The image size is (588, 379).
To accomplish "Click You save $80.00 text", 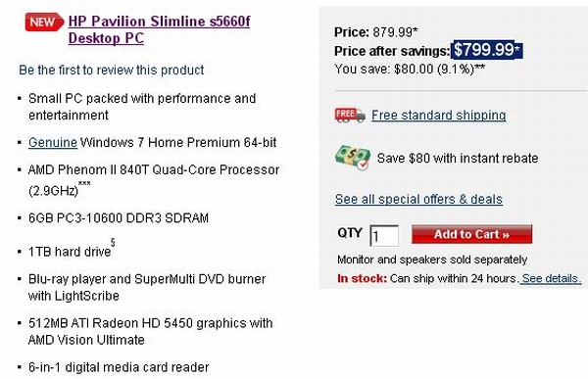I will (410, 69).
